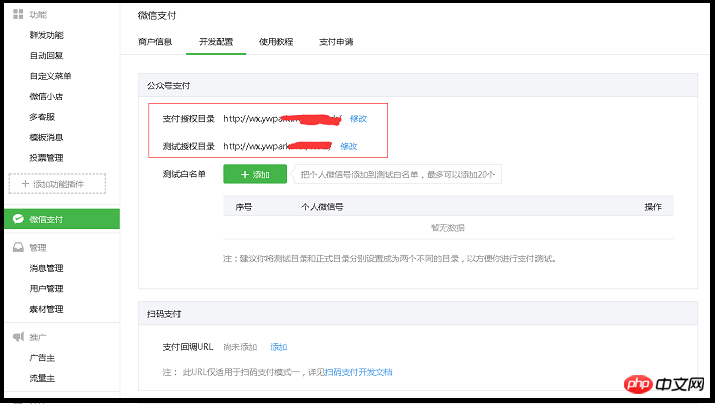This screenshot has height=404, width=715.
Task: Click the 序号 column header
Action: [244, 207]
